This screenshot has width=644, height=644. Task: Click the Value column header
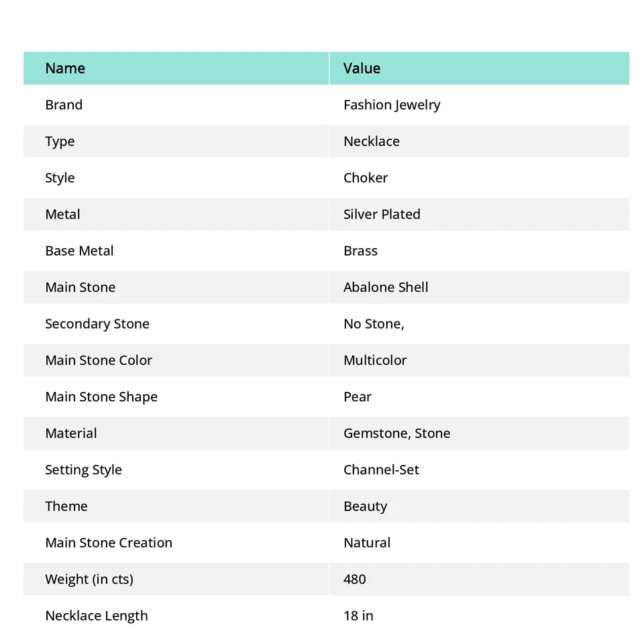[362, 68]
